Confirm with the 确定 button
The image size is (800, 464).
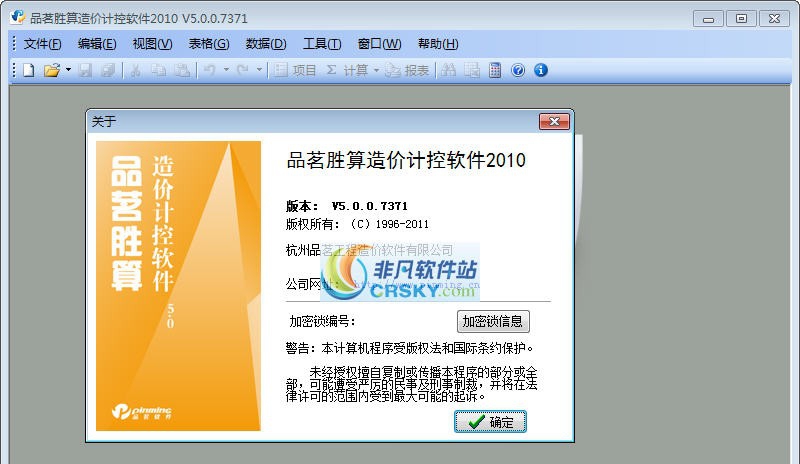tap(490, 422)
